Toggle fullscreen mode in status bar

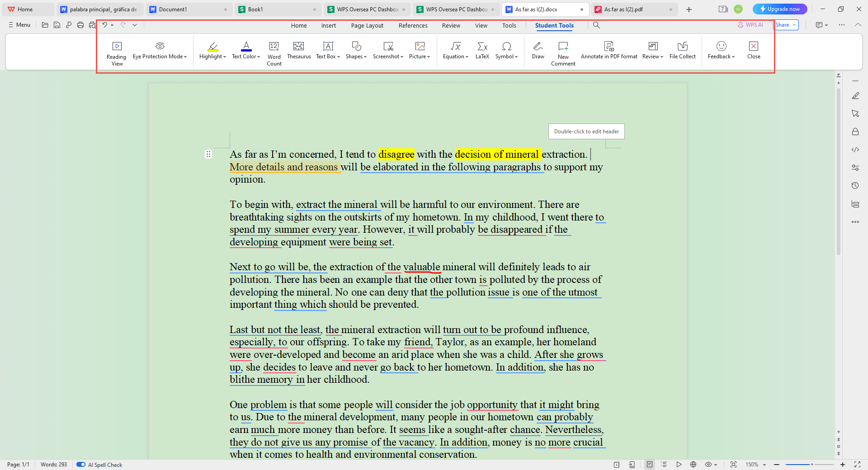857,465
